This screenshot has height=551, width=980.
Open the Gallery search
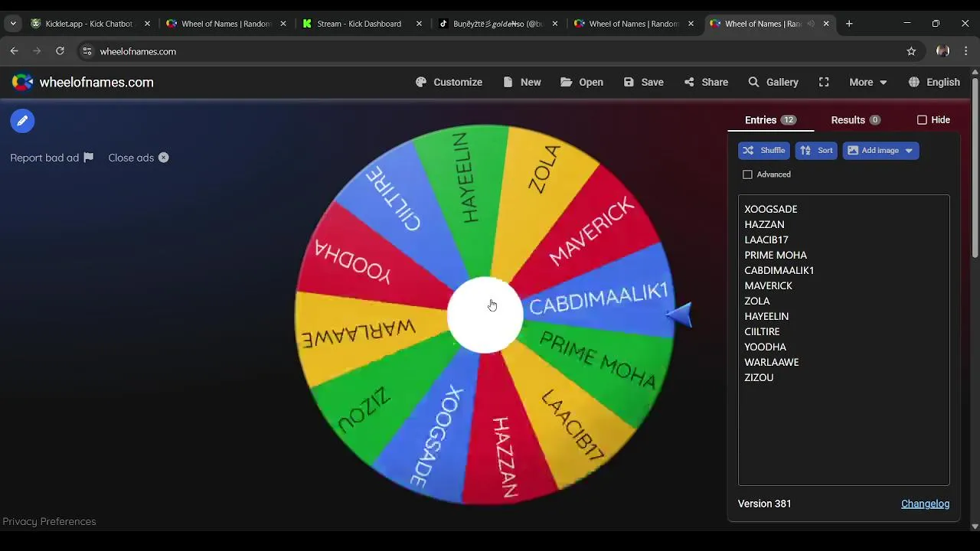click(x=773, y=83)
